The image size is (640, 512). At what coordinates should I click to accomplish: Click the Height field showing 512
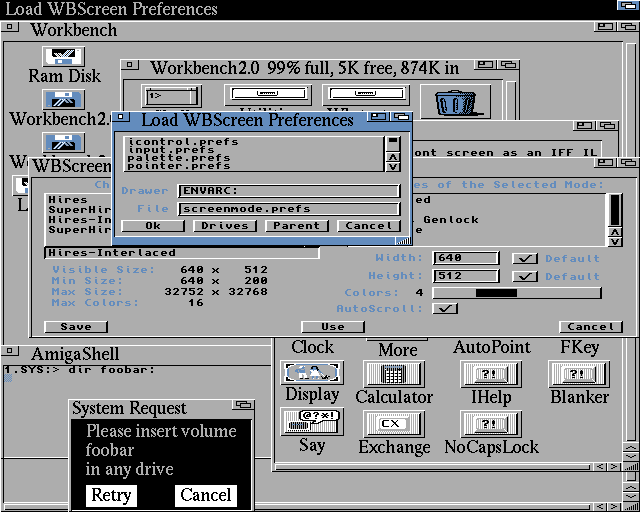pyautogui.click(x=466, y=276)
